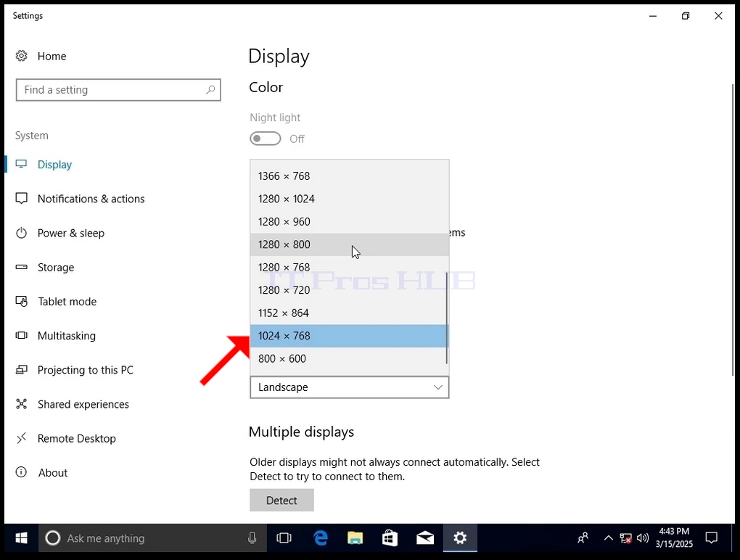Click the Remote Desktop icon
This screenshot has height=560, width=740.
(x=21, y=438)
